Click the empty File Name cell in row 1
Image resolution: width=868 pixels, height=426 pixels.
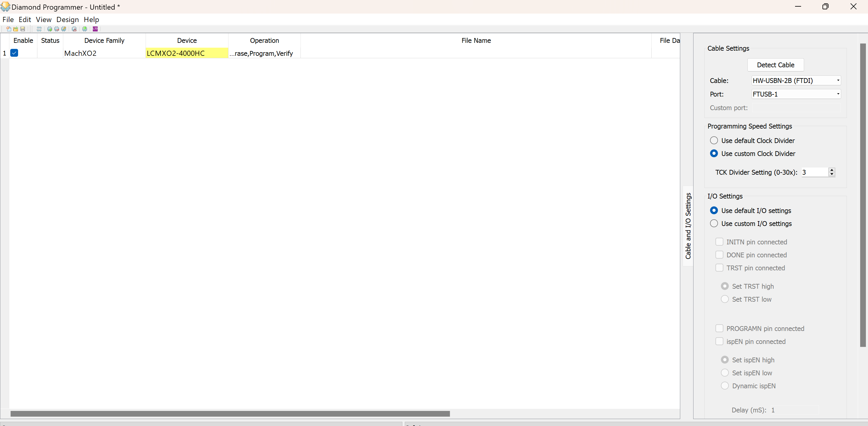tap(476, 53)
